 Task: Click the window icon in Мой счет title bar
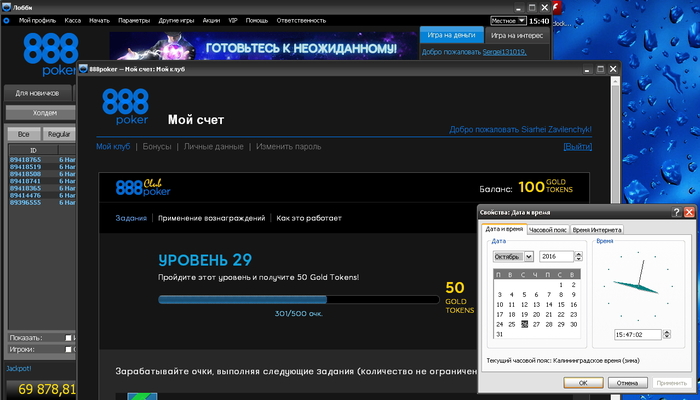[83, 69]
